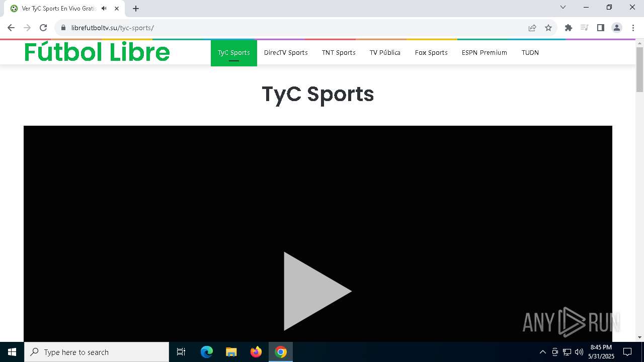Screen dimensions: 644x362
Task: Open the TyC Sports menu item
Action: coord(234,52)
